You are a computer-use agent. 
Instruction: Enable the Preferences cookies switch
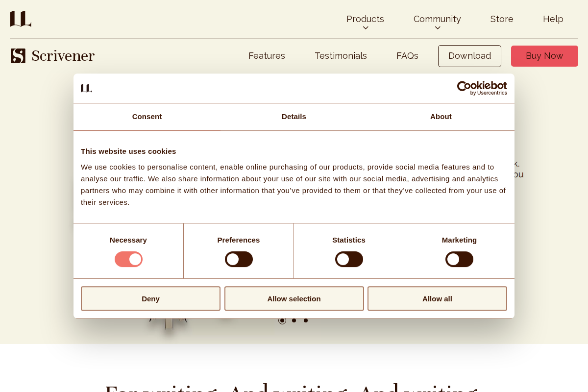239,259
